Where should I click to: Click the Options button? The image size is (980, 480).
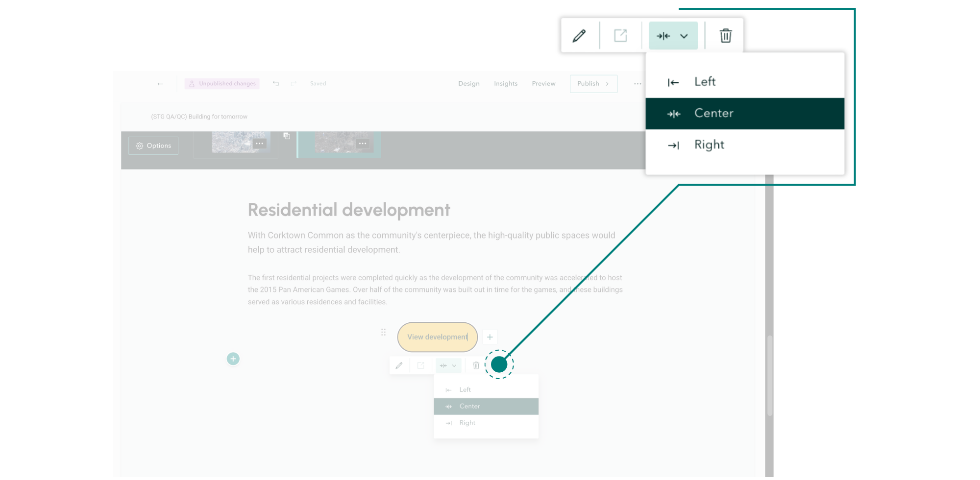[x=153, y=145]
